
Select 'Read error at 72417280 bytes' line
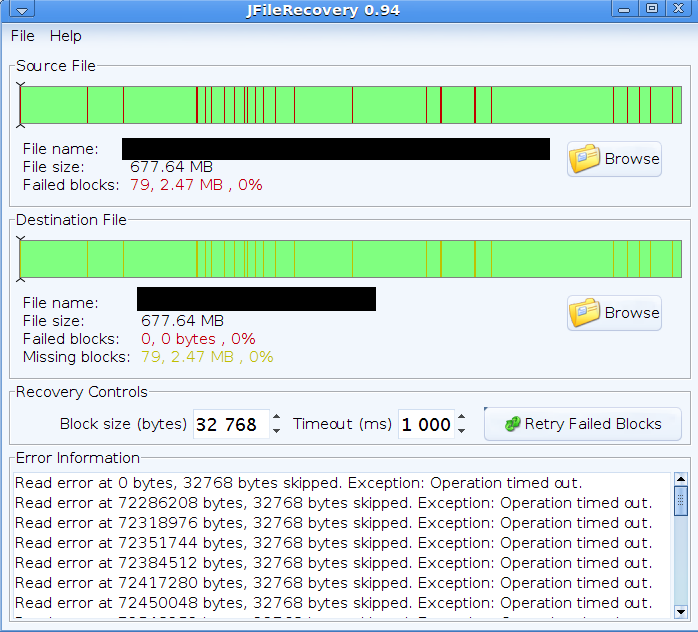coord(333,583)
